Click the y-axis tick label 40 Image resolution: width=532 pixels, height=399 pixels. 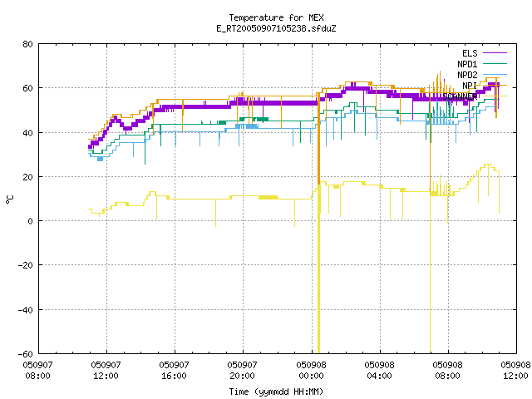28,133
